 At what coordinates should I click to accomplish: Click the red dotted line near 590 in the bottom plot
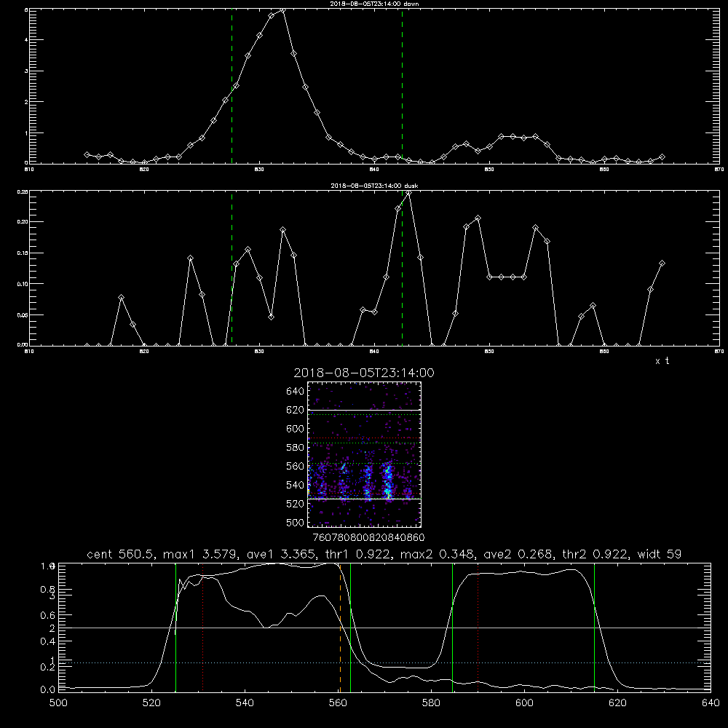point(478,628)
